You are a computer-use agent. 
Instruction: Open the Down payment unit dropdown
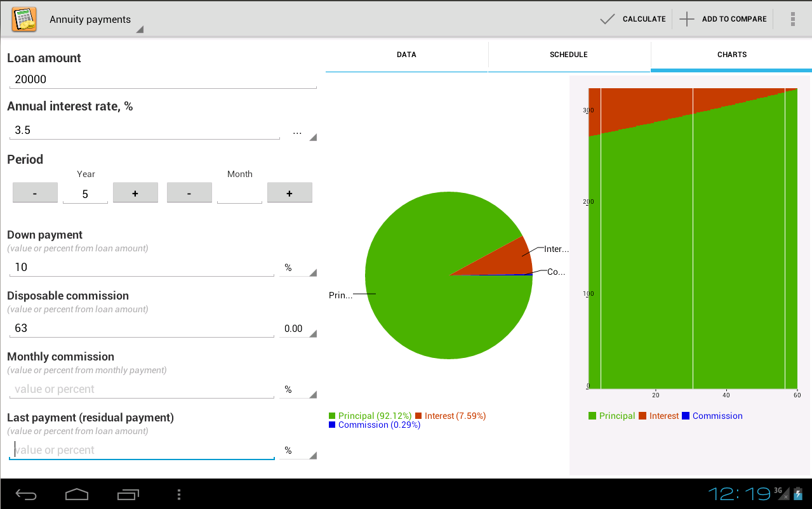click(x=298, y=268)
